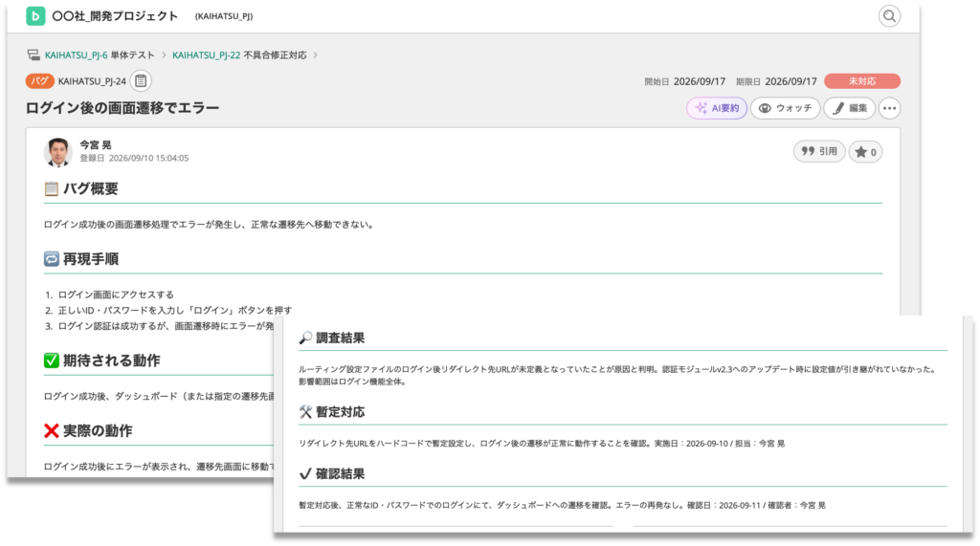Click the due date 2026/09/17 next to 期限日

[791, 81]
